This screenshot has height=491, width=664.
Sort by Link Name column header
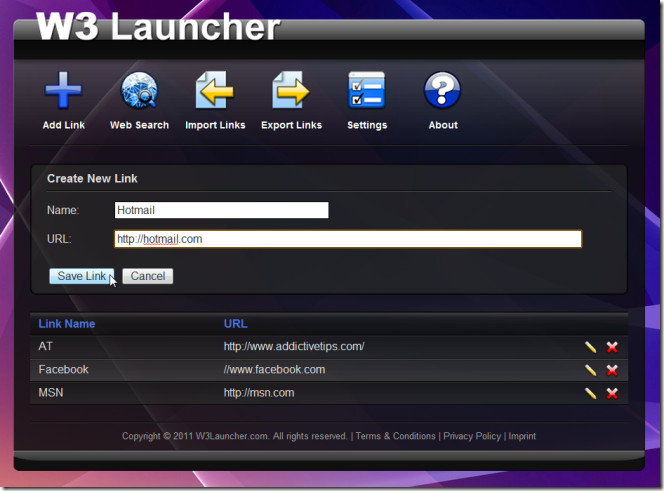pos(67,324)
